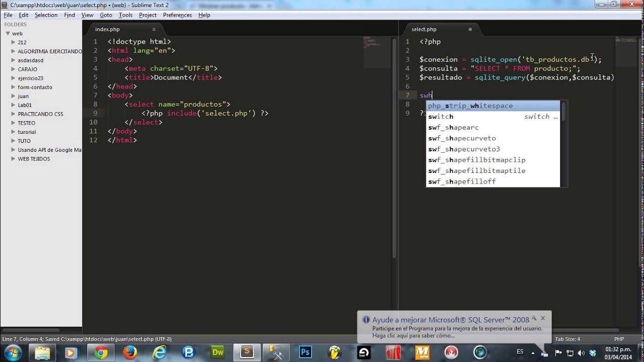Image resolution: width=644 pixels, height=362 pixels.
Task: Open Internet Explorer from the taskbar
Action: (x=159, y=352)
